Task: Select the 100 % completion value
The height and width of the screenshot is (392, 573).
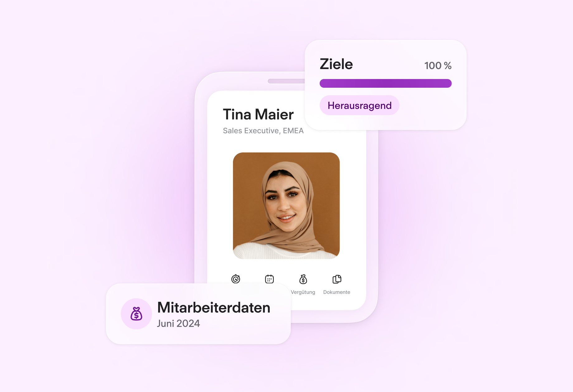Action: [x=438, y=66]
